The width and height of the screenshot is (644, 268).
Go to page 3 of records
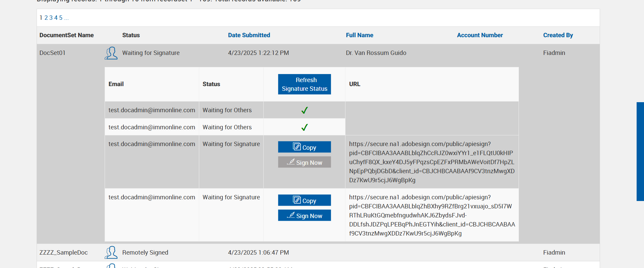[51, 18]
